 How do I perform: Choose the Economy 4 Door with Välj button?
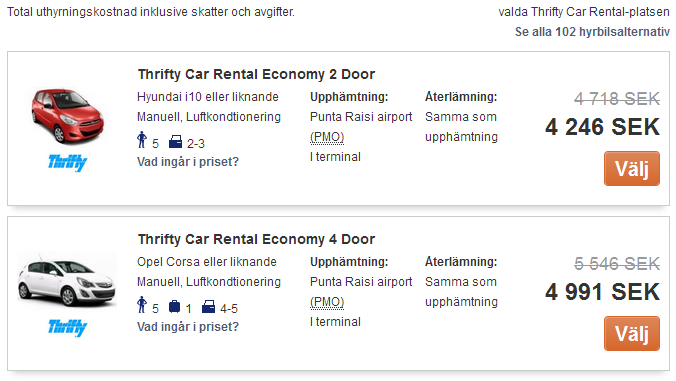point(632,334)
